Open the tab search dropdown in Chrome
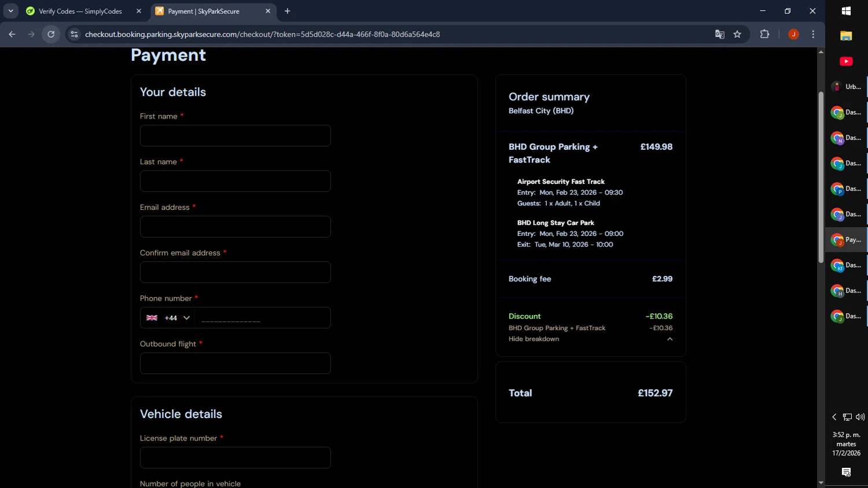Image resolution: width=868 pixels, height=488 pixels. coord(10,11)
